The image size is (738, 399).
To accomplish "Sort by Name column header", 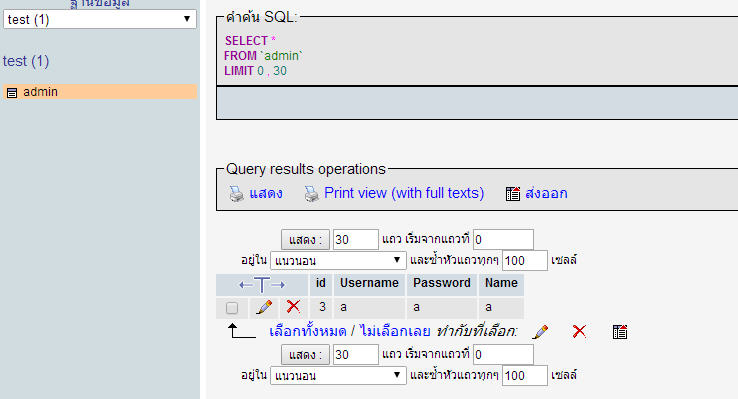I will point(501,283).
